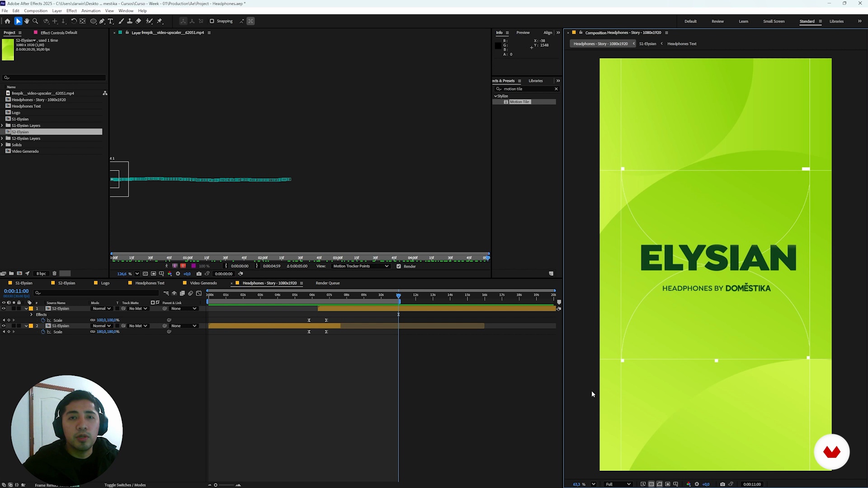868x488 pixels.
Task: Toggle the Render checkbox in Layer panel
Action: tap(398, 266)
